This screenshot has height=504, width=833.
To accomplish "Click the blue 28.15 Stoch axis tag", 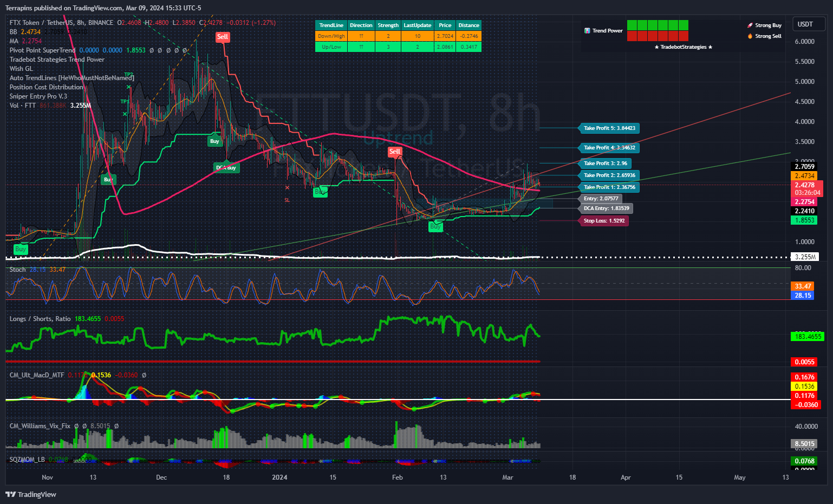I will click(x=803, y=296).
